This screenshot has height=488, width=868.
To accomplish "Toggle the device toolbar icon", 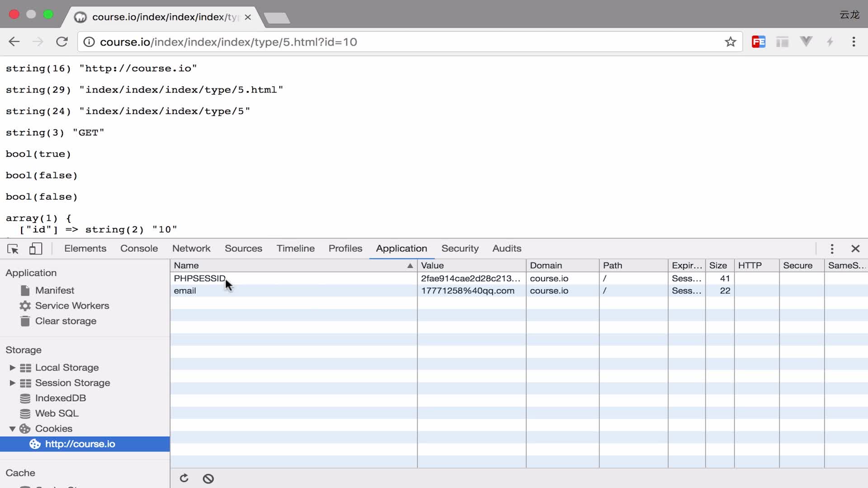I will (36, 249).
